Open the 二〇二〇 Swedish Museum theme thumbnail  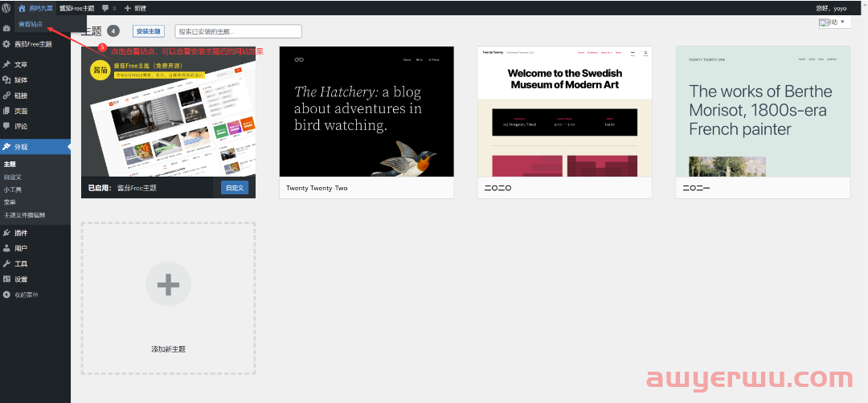[565, 111]
